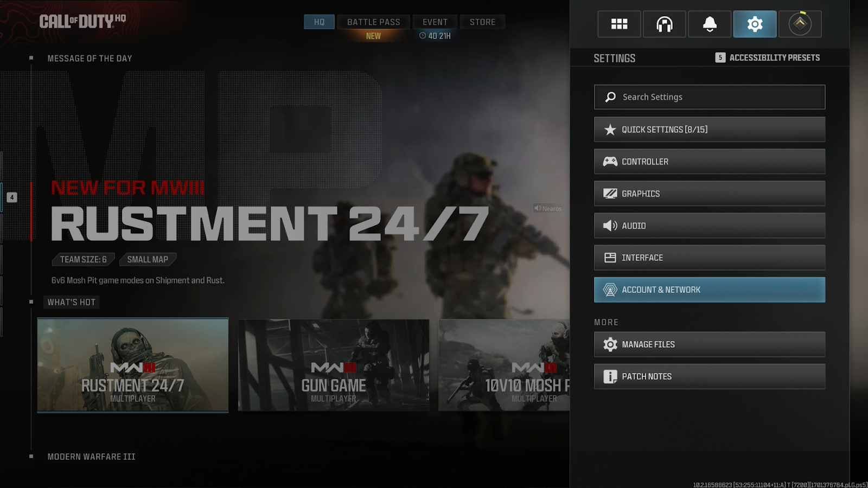Open Interface settings

pyautogui.click(x=710, y=258)
